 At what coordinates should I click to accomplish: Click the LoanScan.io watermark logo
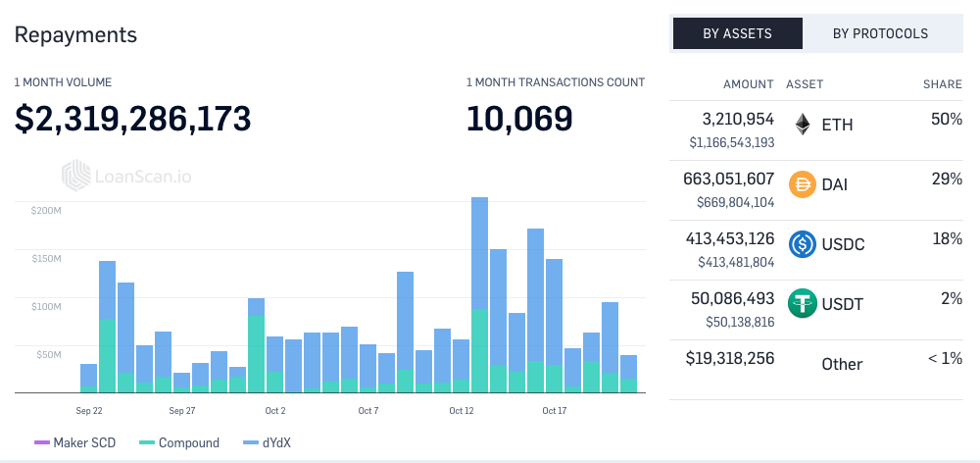click(x=126, y=176)
